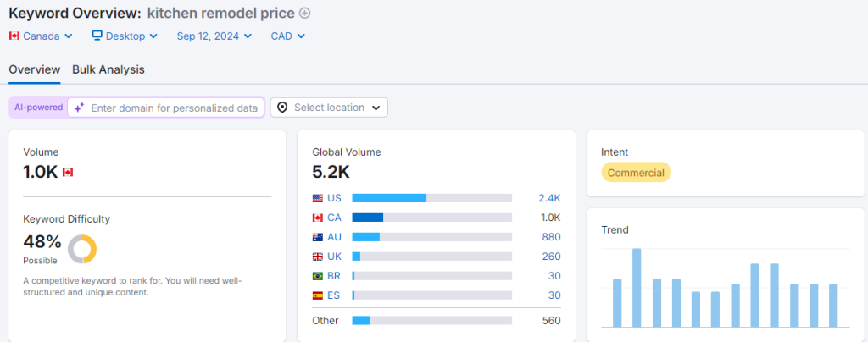Click the 2.4K US volume value
The width and height of the screenshot is (868, 342).
[549, 198]
